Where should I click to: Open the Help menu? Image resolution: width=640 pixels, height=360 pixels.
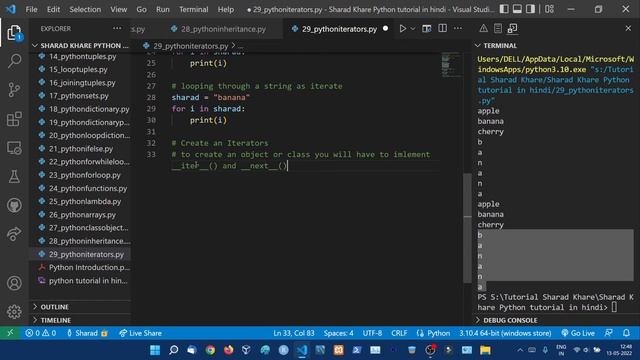(x=225, y=9)
